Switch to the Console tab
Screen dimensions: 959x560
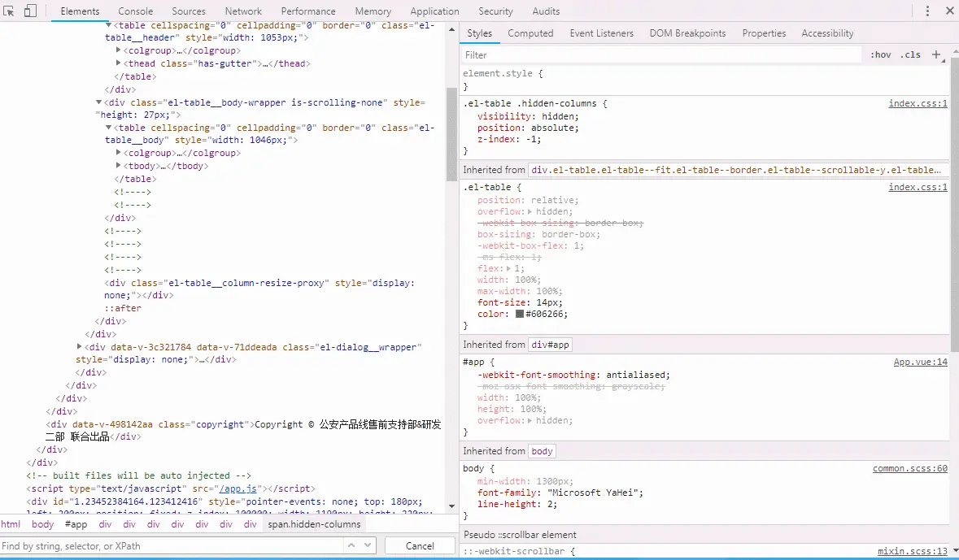[136, 11]
